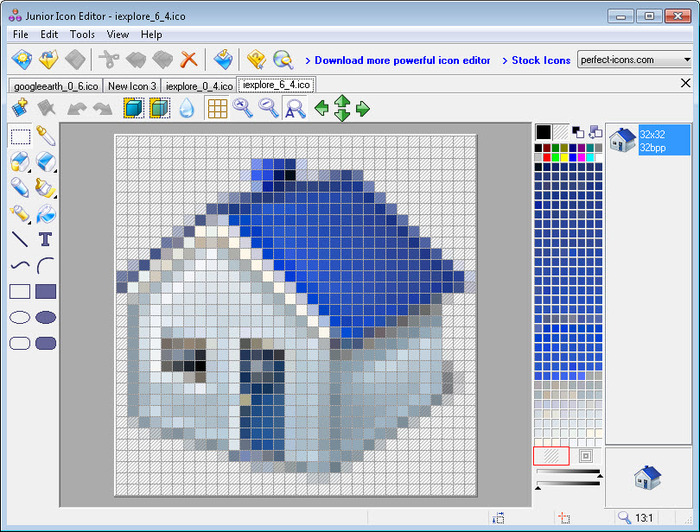Click the upper gradient slider bar

(x=568, y=471)
